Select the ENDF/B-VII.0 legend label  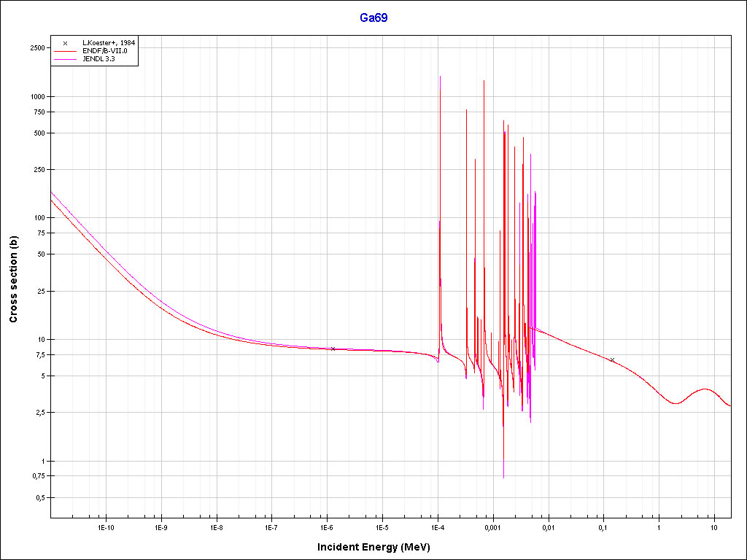point(105,51)
